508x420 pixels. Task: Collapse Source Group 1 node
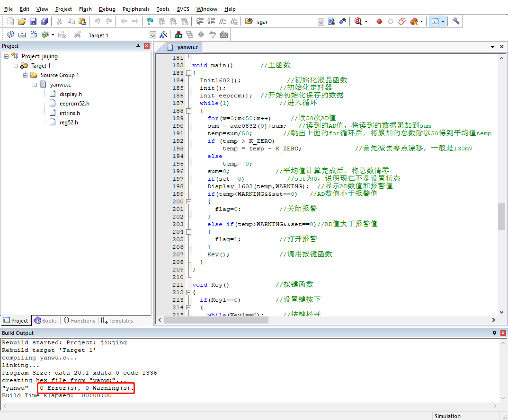tap(25, 75)
